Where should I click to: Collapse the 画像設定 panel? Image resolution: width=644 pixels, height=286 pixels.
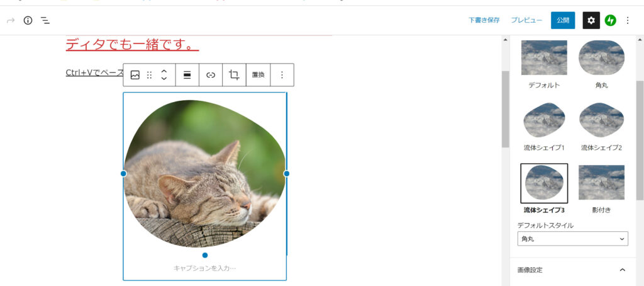tap(622, 270)
